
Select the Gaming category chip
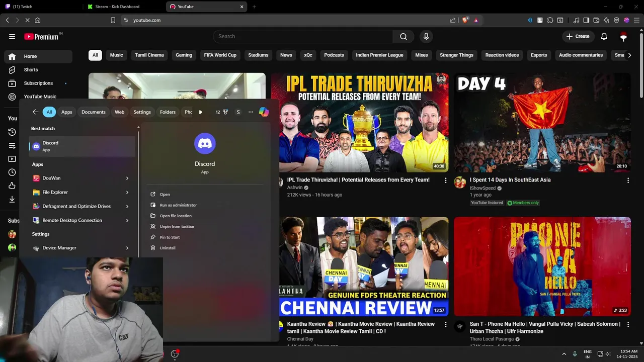184,55
